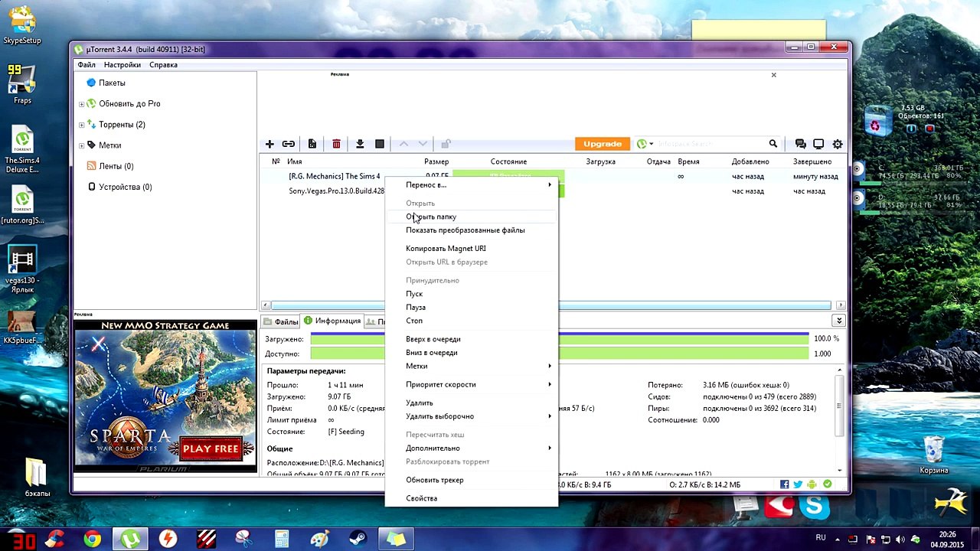This screenshot has height=551, width=980.
Task: Choose Копировать Magnet URI
Action: coord(472,248)
